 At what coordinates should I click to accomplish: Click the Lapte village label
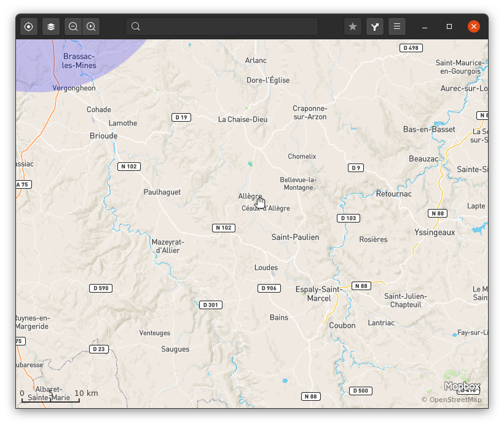coord(476,206)
